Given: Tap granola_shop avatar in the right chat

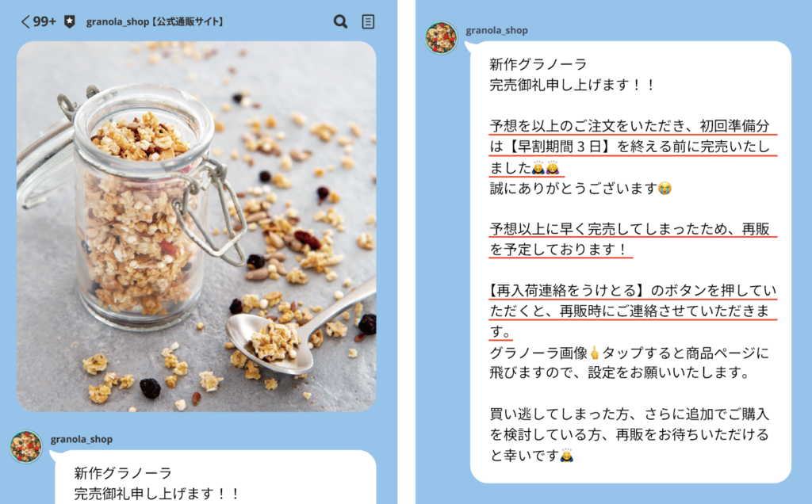Looking at the screenshot, I should pos(441,38).
